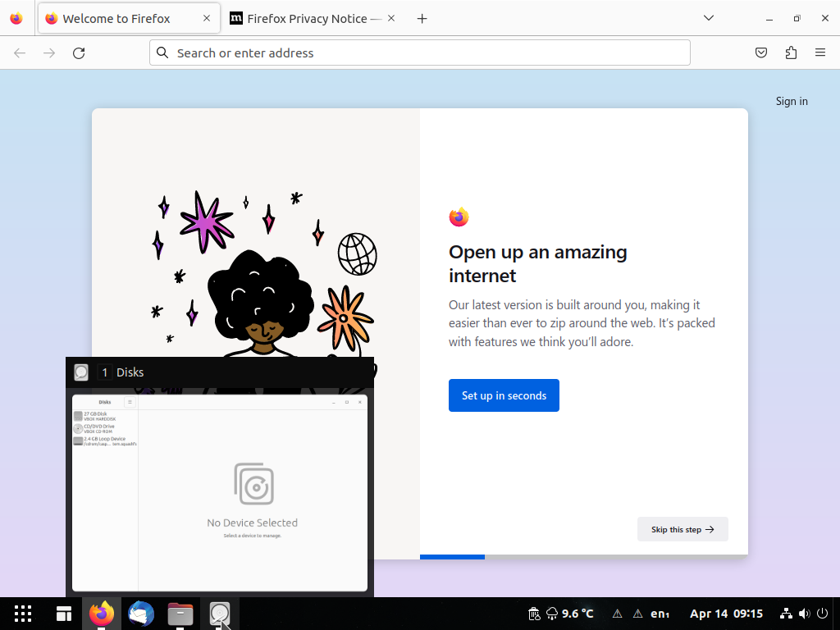Screen dimensions: 840x630
Task: Close the Firefox window
Action: tap(825, 18)
